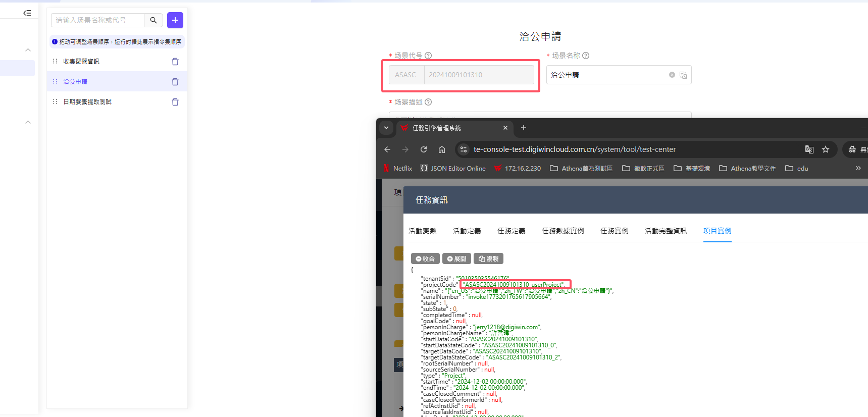Show more bookmarks chevron
Viewport: 868px width, 417px height.
[858, 168]
